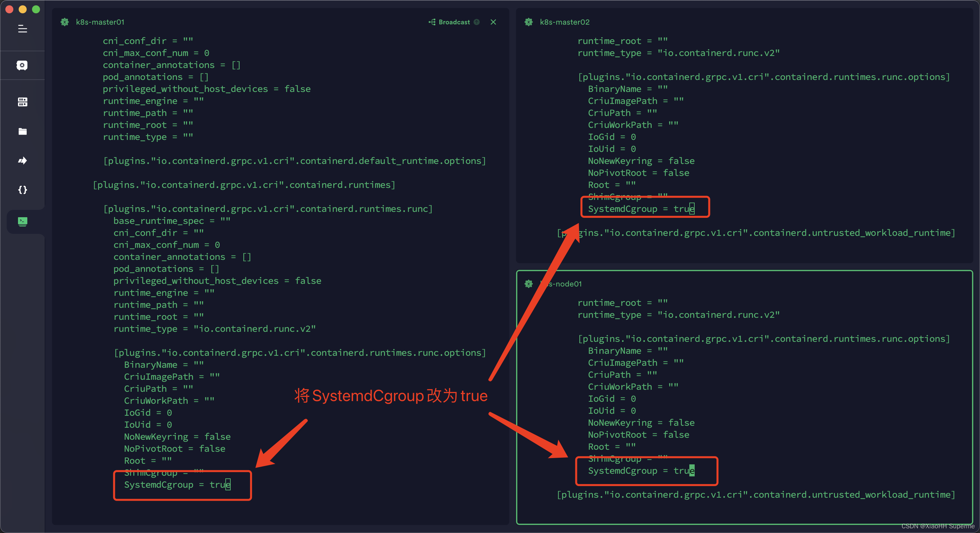This screenshot has width=980, height=533.
Task: Click runc.options header in k8s-master02
Action: 764,77
